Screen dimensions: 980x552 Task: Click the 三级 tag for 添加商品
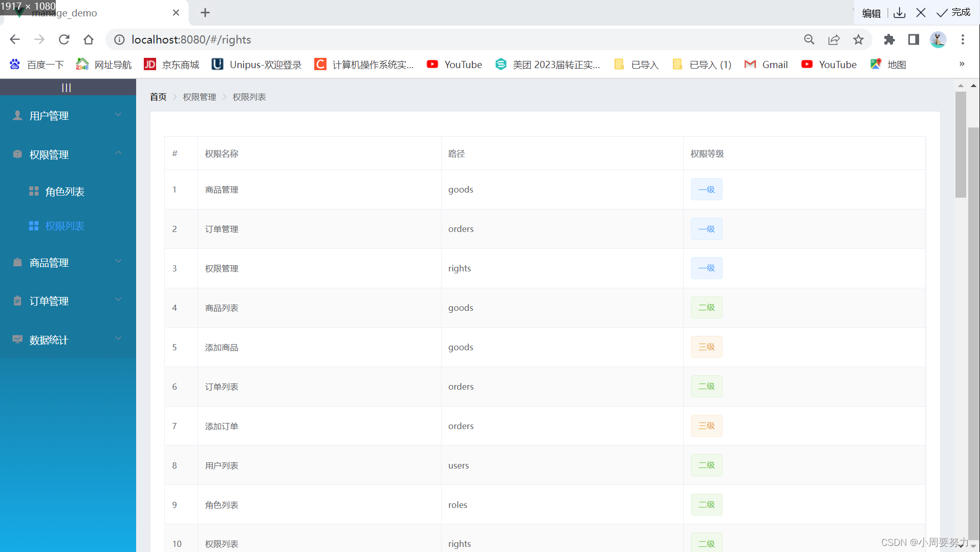[706, 347]
